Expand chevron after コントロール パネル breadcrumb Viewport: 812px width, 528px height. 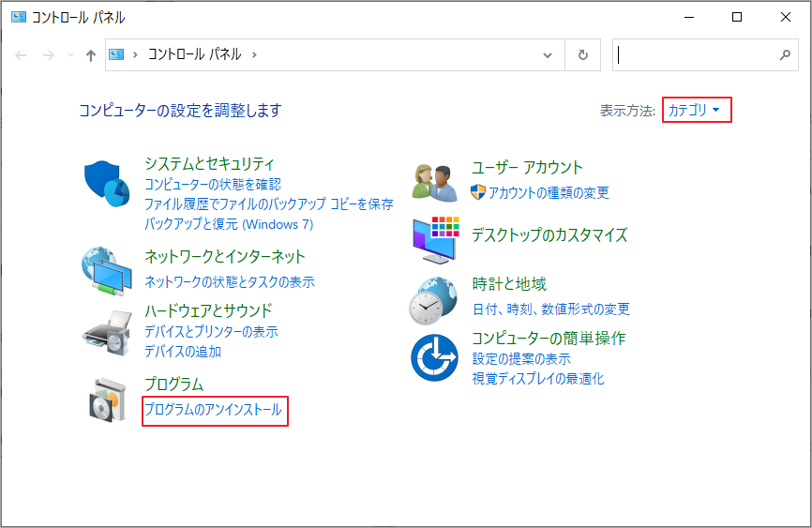click(254, 54)
